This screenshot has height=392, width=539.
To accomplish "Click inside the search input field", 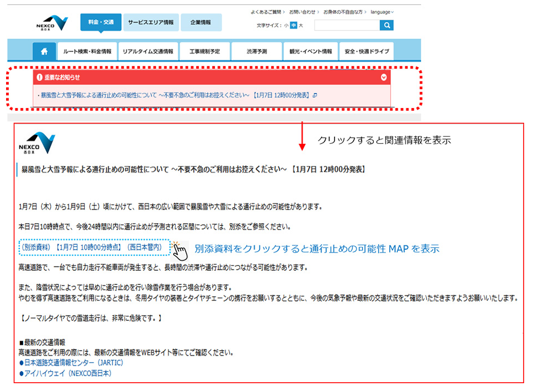I will (347, 25).
